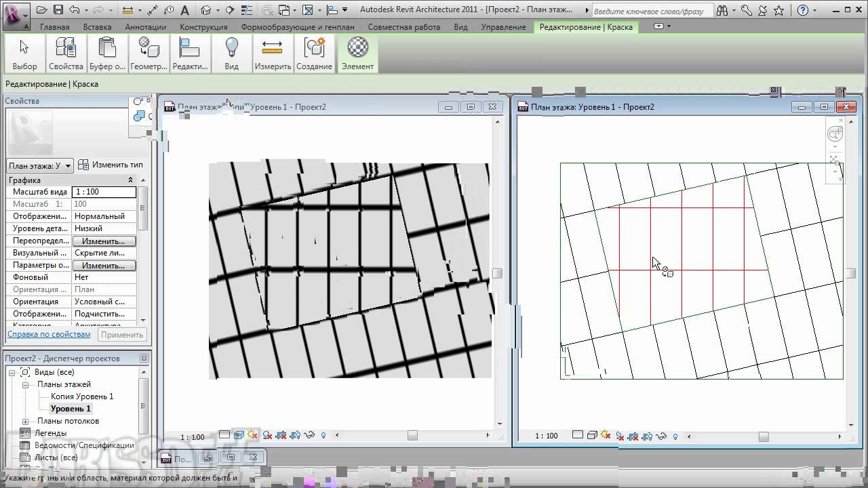Open the Буфер обмена ribbon panel
Viewport: 868px width, 488px height.
(x=107, y=54)
